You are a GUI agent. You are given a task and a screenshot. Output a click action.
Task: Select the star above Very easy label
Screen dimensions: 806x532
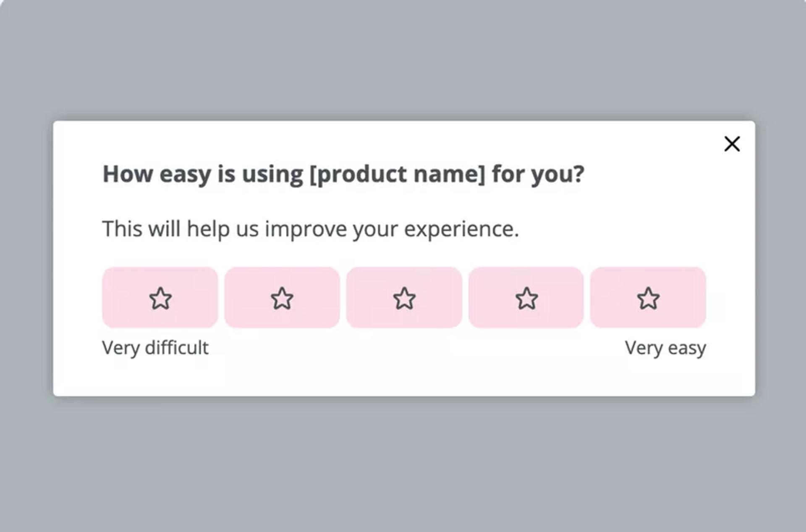[x=648, y=298]
